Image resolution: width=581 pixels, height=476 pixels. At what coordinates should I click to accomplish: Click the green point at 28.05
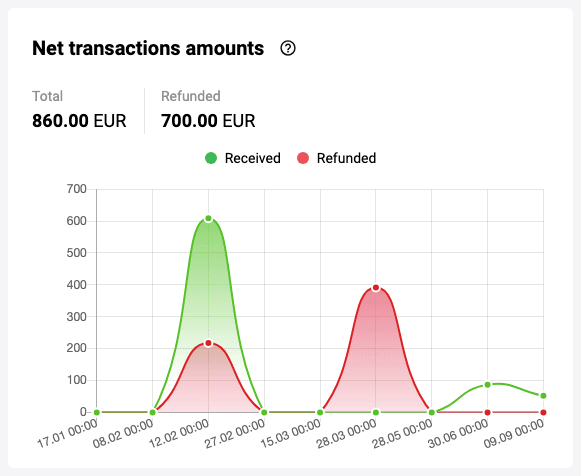(432, 412)
